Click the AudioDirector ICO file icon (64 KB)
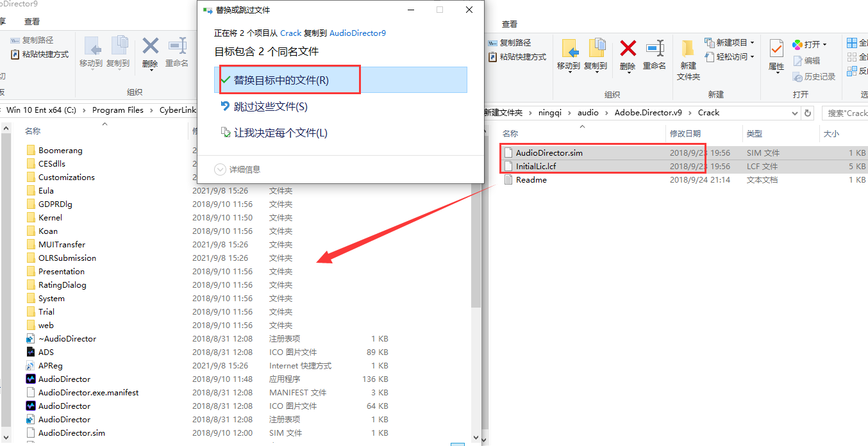The height and width of the screenshot is (446, 868). (31, 406)
